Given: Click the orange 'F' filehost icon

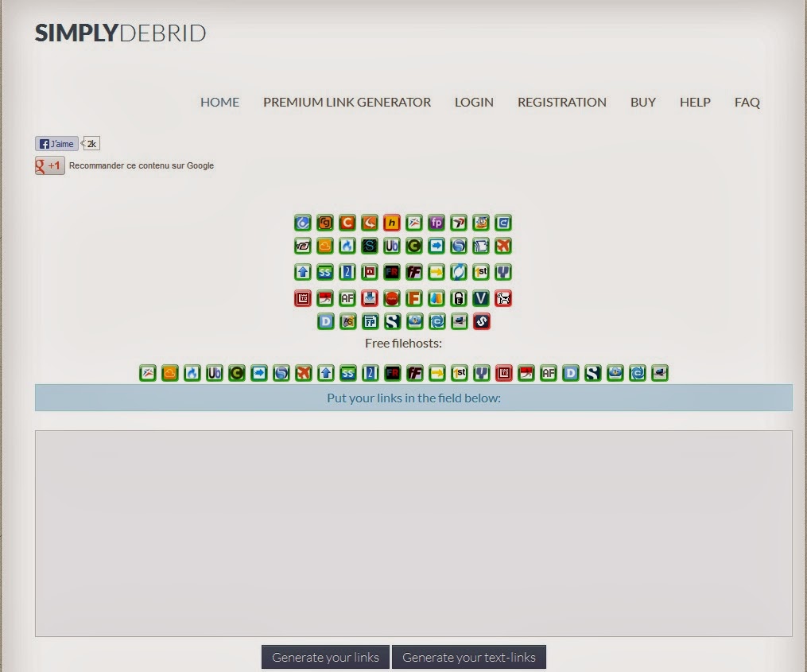Looking at the screenshot, I should pyautogui.click(x=413, y=298).
